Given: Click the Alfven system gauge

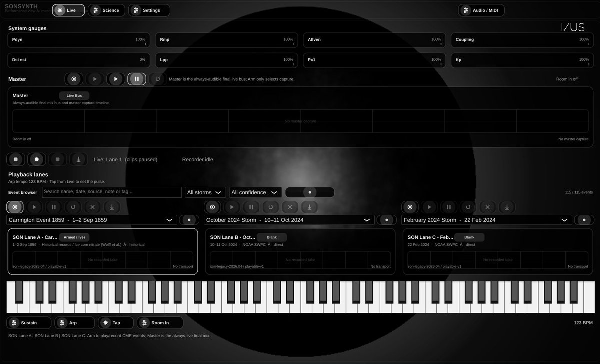Looking at the screenshot, I should (x=374, y=40).
